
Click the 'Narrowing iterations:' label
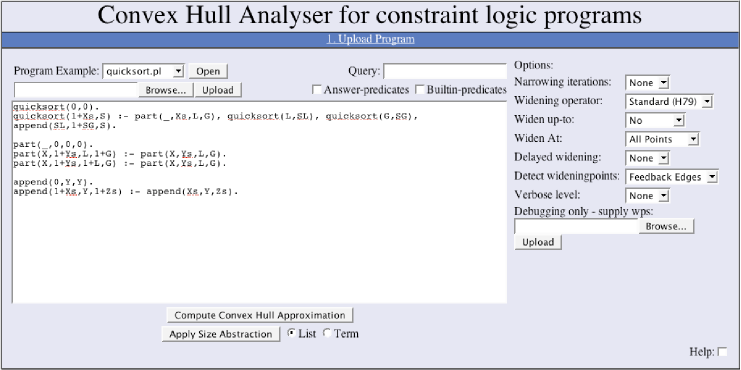point(562,82)
